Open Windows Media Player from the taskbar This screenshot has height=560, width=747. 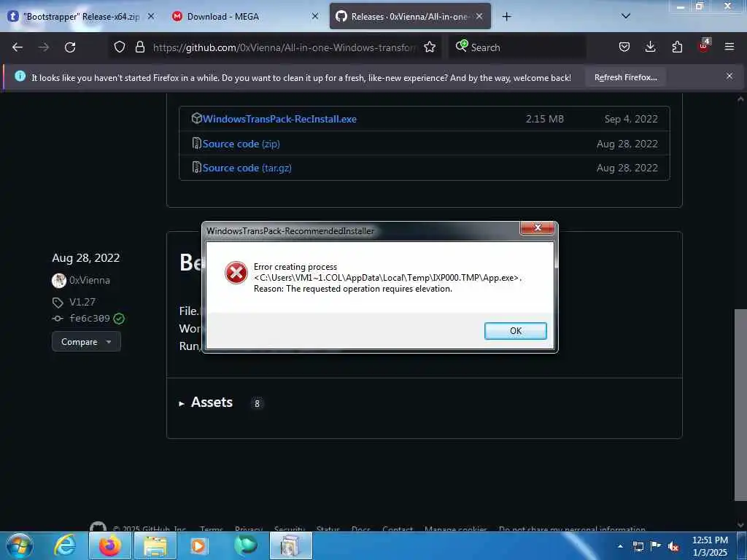pyautogui.click(x=200, y=545)
